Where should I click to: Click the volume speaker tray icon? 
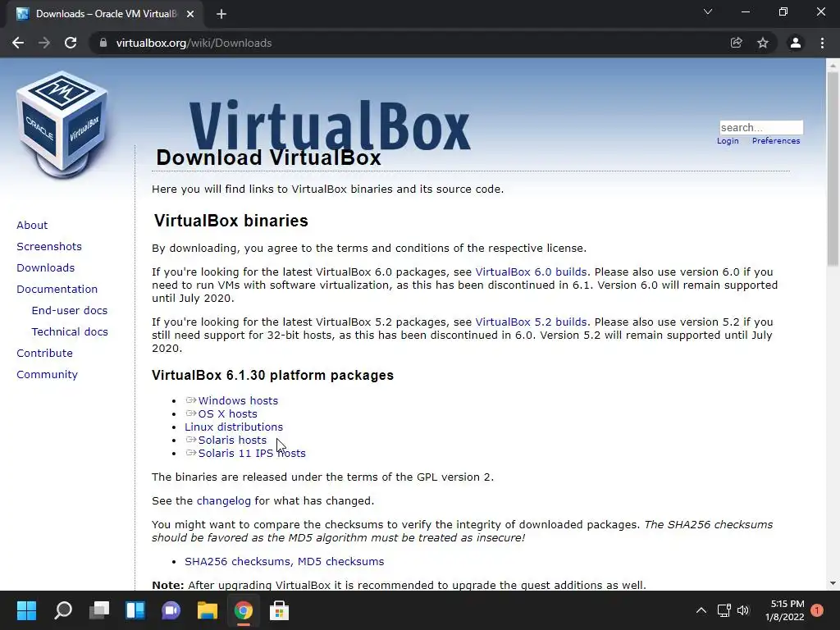[x=743, y=610]
